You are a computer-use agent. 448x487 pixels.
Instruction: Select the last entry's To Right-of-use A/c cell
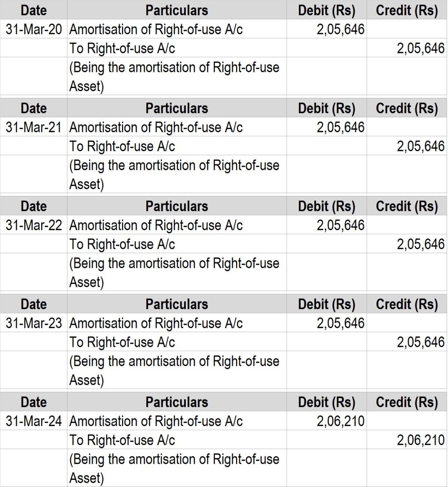point(123,440)
